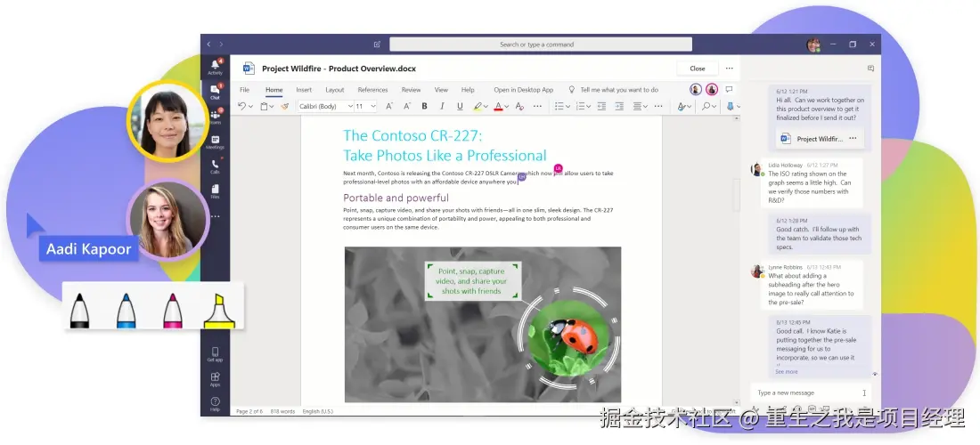Go to Teams in the sidebar
The width and height of the screenshot is (980, 445).
(215, 117)
